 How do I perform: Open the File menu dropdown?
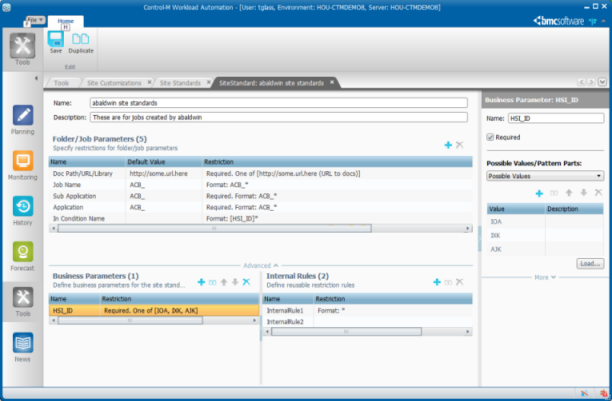point(36,20)
